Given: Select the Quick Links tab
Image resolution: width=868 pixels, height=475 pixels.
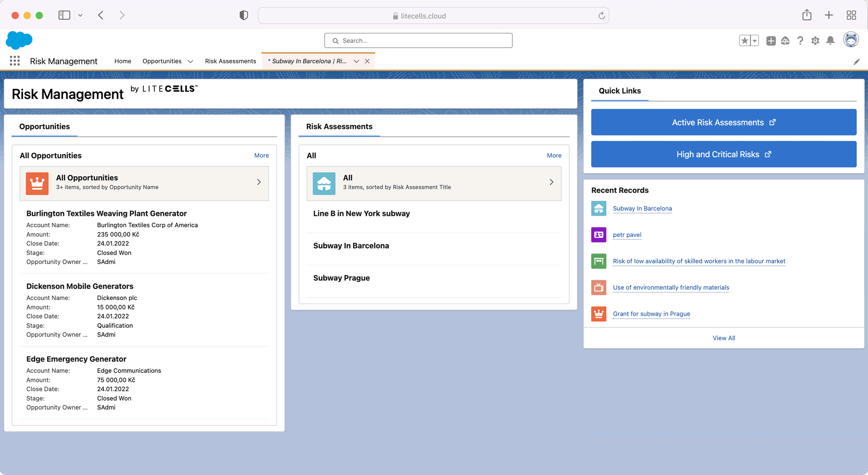Looking at the screenshot, I should (x=619, y=91).
